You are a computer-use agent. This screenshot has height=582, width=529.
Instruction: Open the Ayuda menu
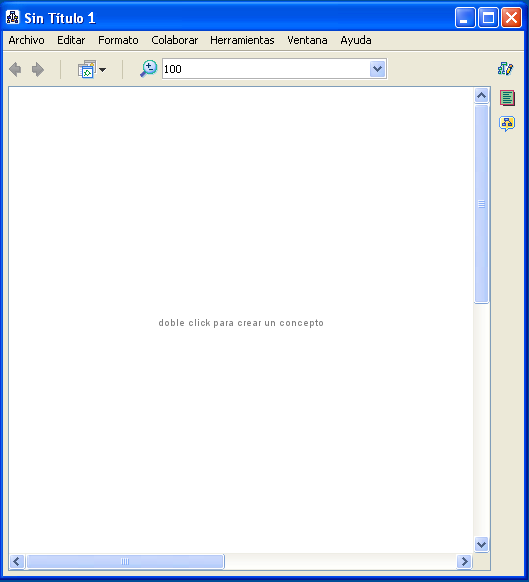(x=356, y=40)
